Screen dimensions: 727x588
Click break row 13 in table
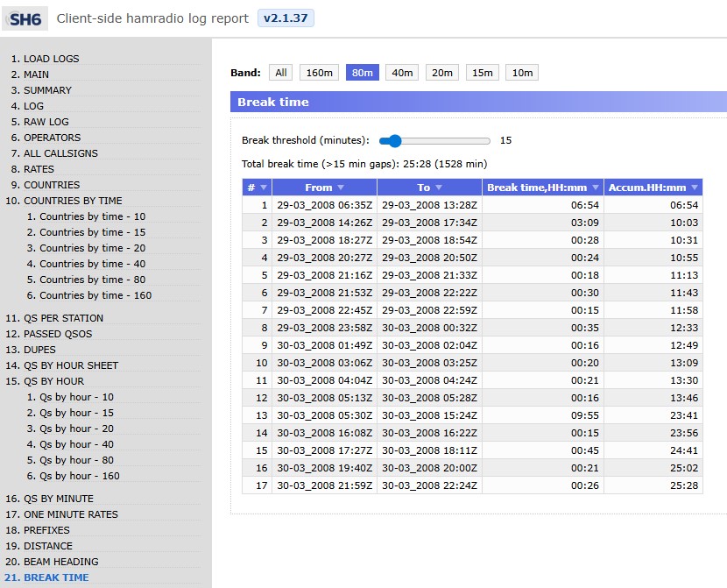(472, 415)
